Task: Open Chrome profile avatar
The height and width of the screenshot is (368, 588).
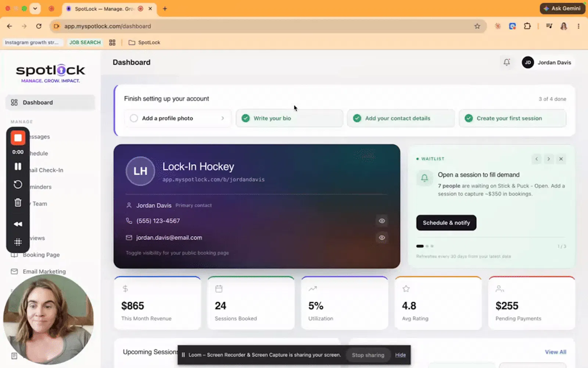Action: [x=564, y=26]
